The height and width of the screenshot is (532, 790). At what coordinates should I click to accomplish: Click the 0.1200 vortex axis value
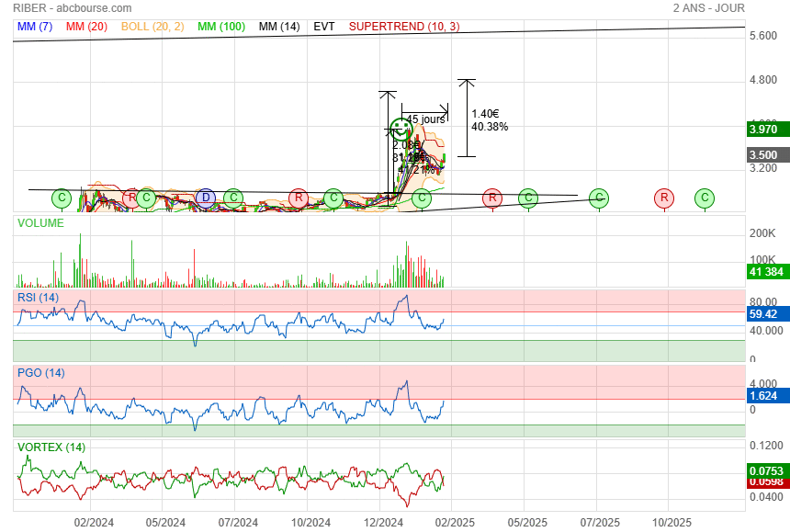point(766,446)
